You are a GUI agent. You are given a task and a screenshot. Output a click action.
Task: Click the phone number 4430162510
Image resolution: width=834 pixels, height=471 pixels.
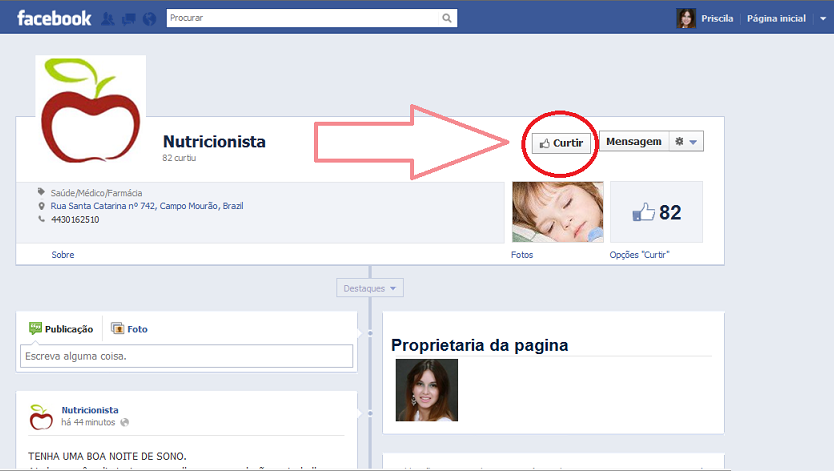75,220
